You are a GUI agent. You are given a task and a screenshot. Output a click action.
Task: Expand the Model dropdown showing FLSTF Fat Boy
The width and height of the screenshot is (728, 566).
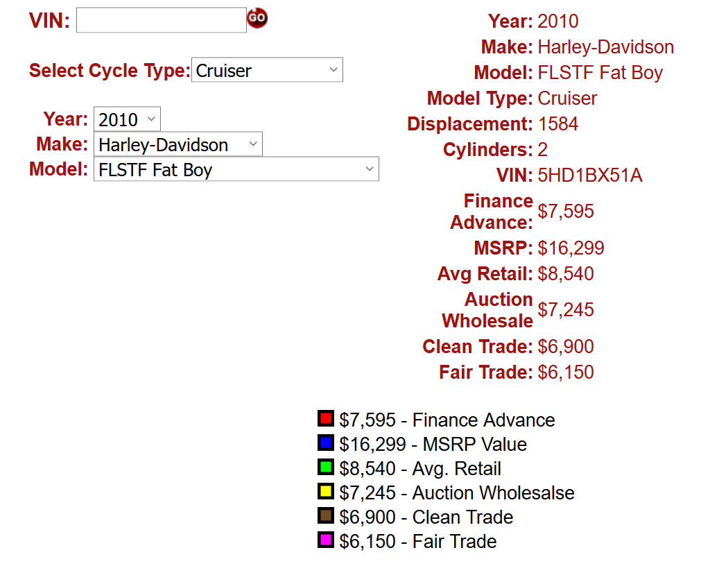coord(236,169)
